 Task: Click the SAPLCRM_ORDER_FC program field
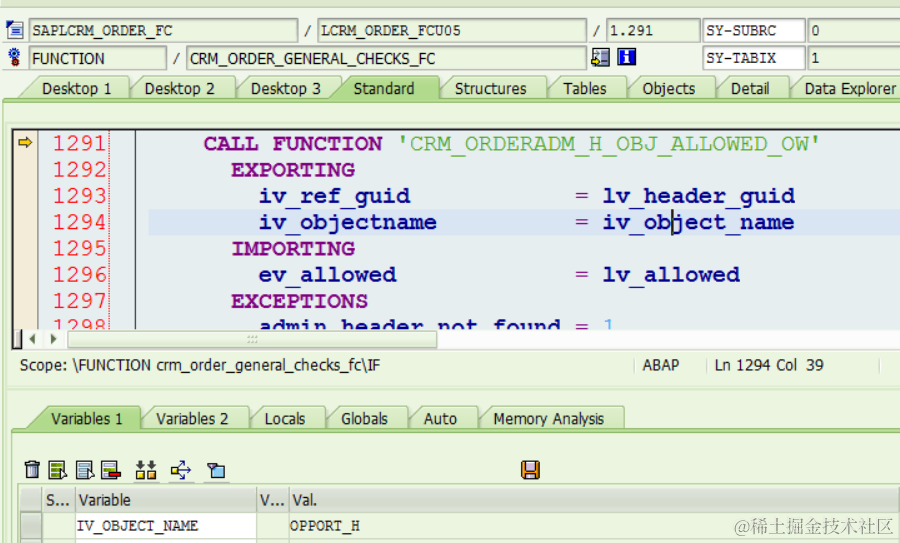pyautogui.click(x=163, y=30)
